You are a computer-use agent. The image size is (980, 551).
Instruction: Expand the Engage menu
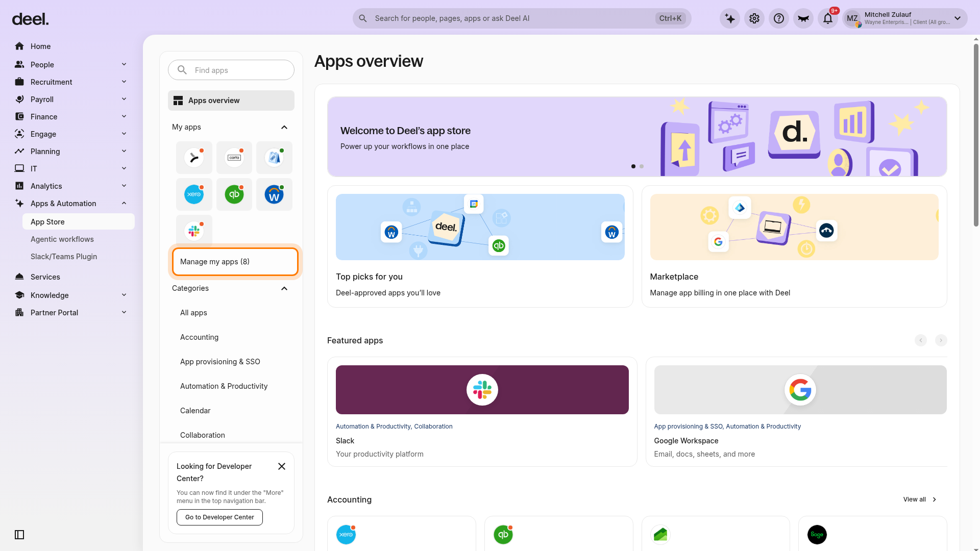tap(124, 134)
